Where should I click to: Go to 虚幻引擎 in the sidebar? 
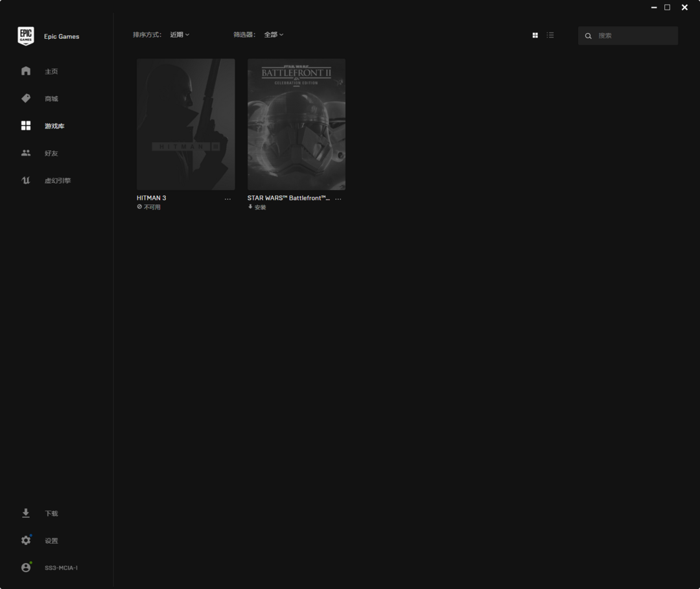tap(58, 180)
